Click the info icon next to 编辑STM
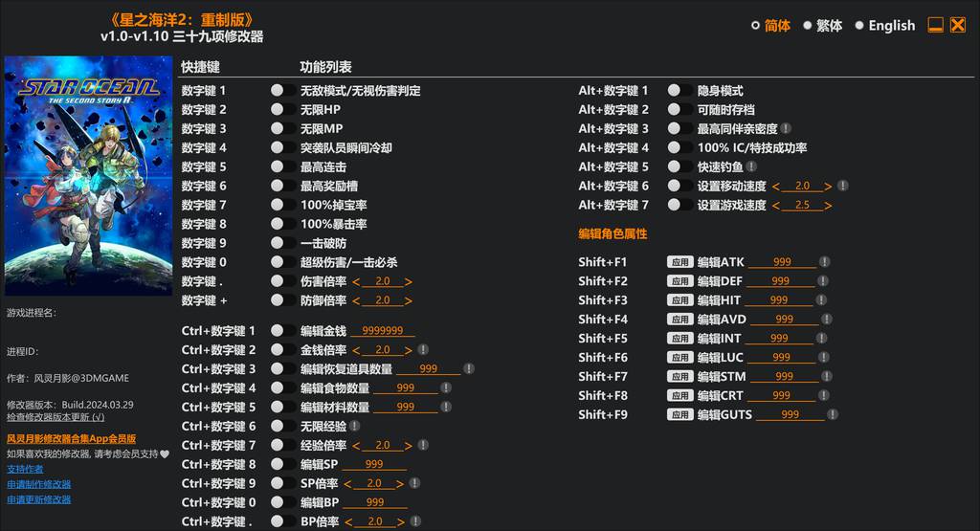 point(827,377)
